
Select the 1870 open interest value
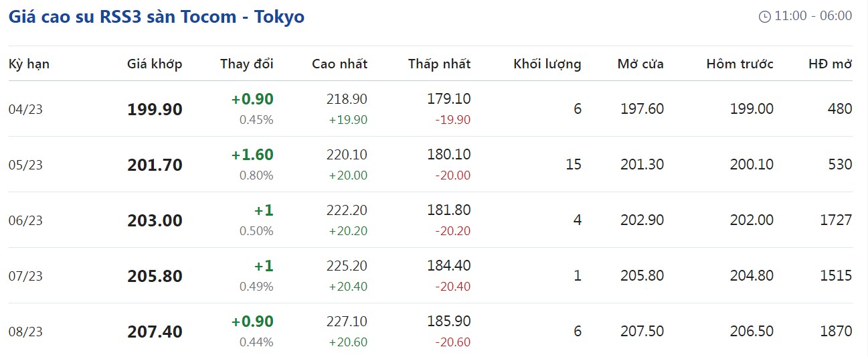pyautogui.click(x=835, y=331)
